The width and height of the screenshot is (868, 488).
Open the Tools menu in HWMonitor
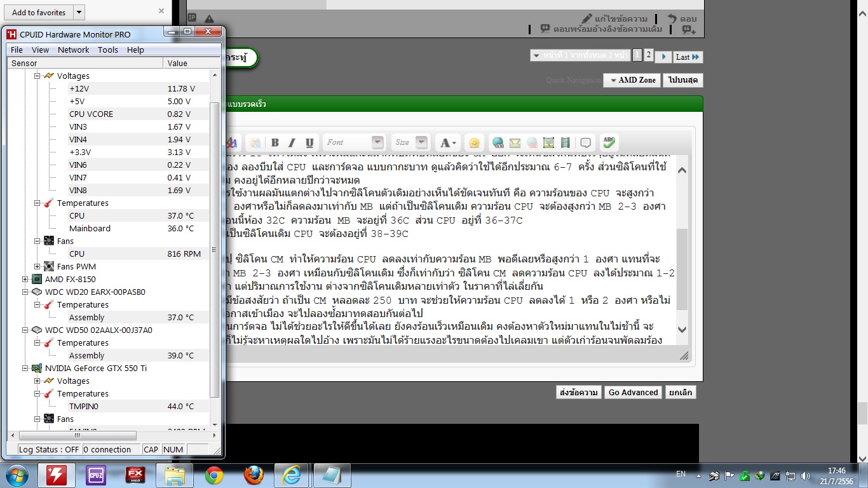point(108,50)
